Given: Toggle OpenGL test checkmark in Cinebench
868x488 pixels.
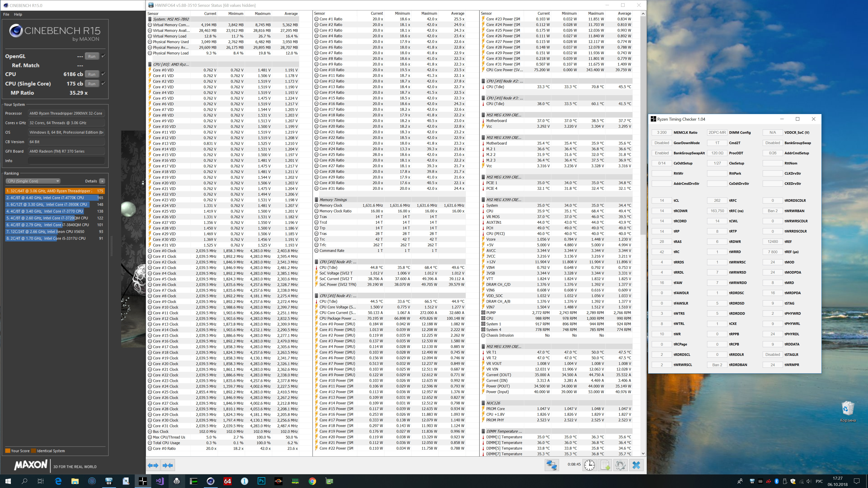Looking at the screenshot, I should [104, 56].
